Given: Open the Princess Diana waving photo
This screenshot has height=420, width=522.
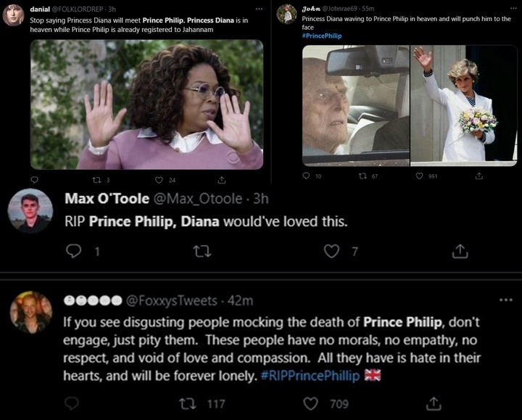Looking at the screenshot, I should point(463,104).
